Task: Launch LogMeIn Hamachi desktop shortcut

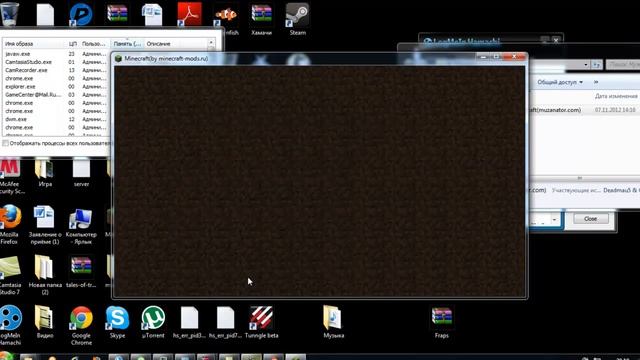Action: [11, 325]
